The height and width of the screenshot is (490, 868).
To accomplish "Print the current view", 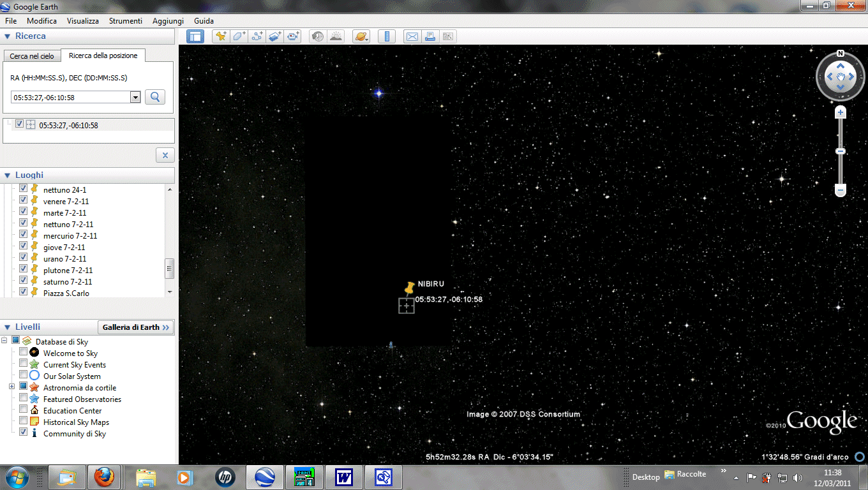I will click(x=430, y=36).
